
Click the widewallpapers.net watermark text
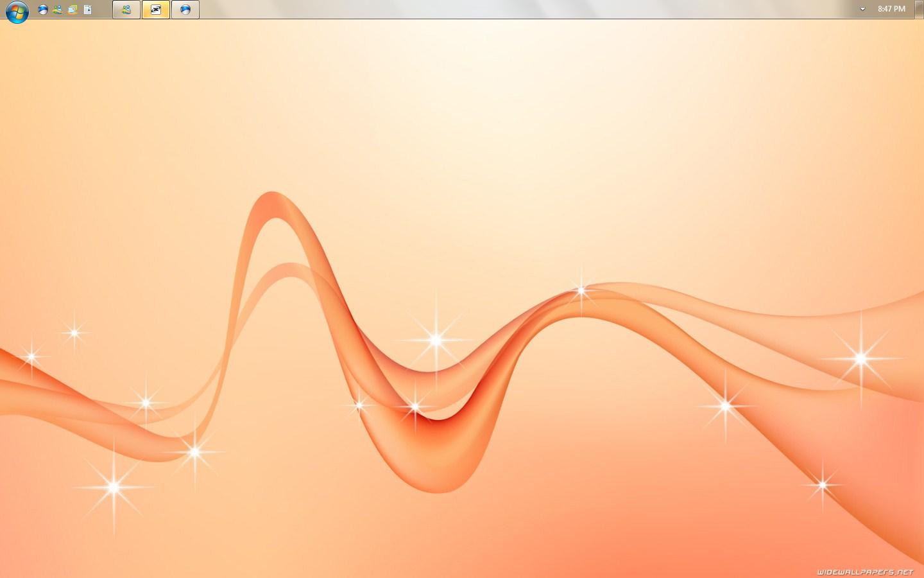click(x=864, y=572)
